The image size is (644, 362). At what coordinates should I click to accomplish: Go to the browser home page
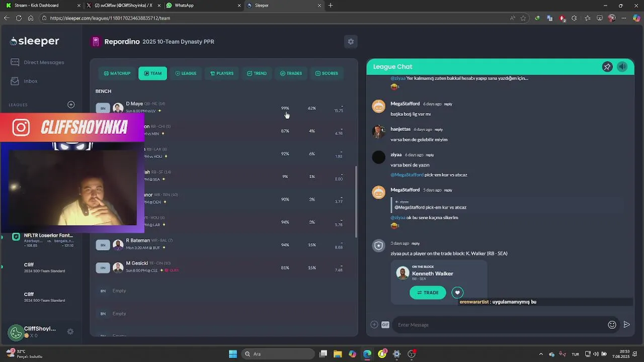(31, 18)
